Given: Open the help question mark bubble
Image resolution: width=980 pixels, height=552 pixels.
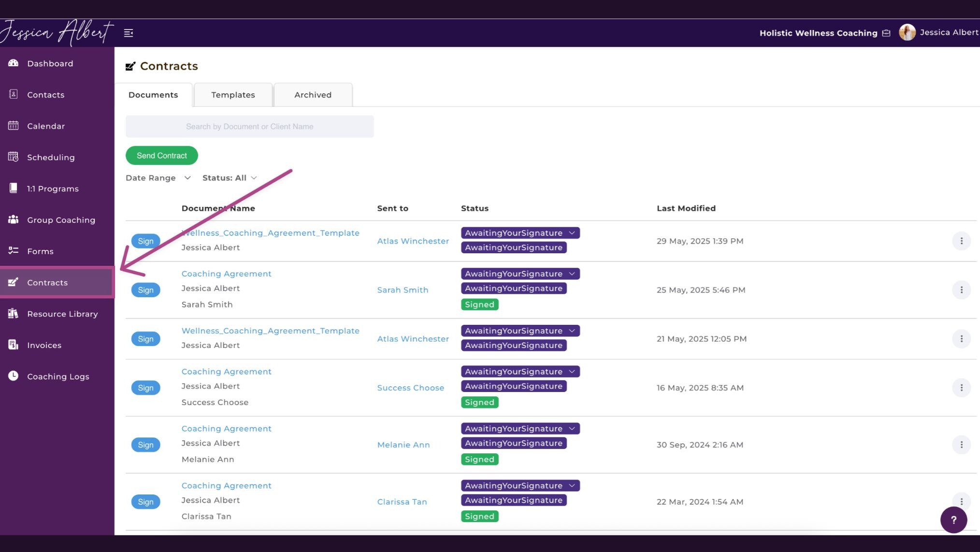Looking at the screenshot, I should coord(953,520).
